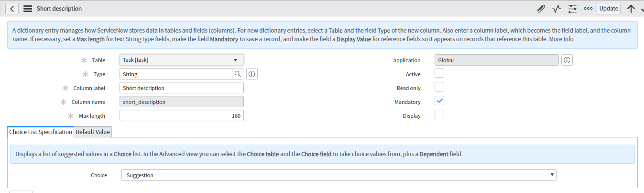The height and width of the screenshot is (193, 644).
Task: Enable the Active checkbox
Action: point(439,73)
